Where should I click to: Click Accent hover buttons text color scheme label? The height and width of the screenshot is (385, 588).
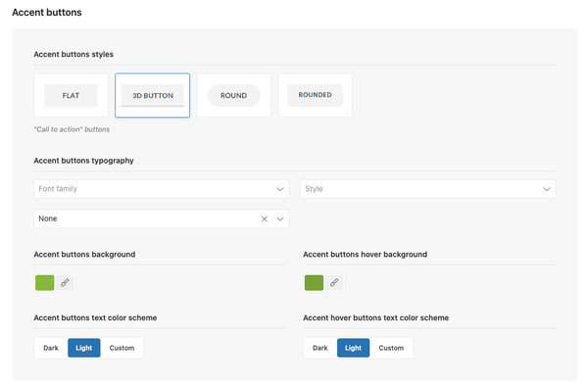(x=375, y=318)
